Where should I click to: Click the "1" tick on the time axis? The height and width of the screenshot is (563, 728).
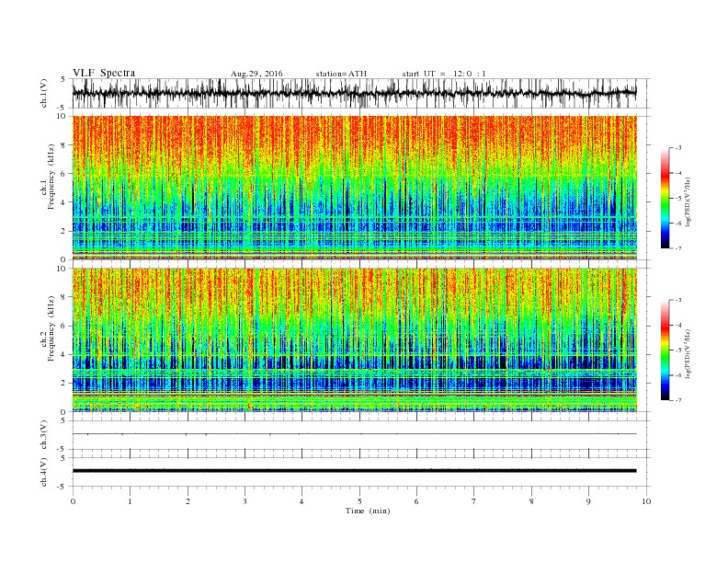pyautogui.click(x=130, y=501)
